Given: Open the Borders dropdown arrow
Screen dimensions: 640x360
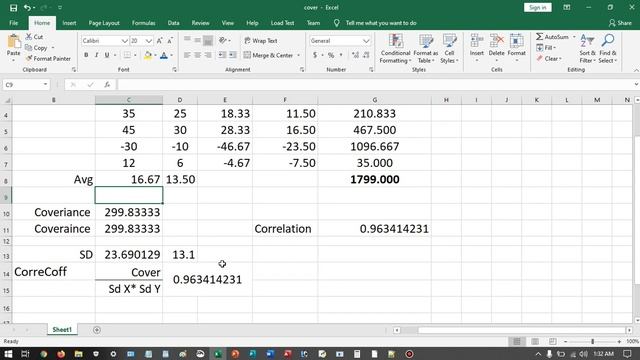Looking at the screenshot, I should click(x=135, y=55).
